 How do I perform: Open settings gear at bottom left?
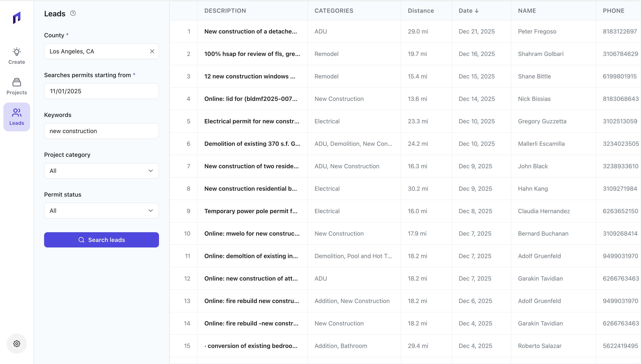coord(17,343)
